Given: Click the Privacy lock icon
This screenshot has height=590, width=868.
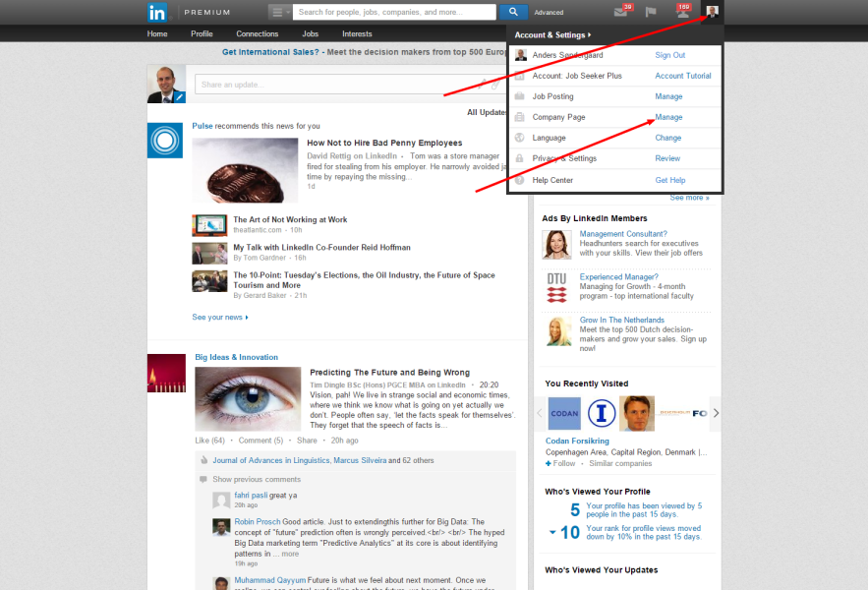Looking at the screenshot, I should (x=519, y=158).
